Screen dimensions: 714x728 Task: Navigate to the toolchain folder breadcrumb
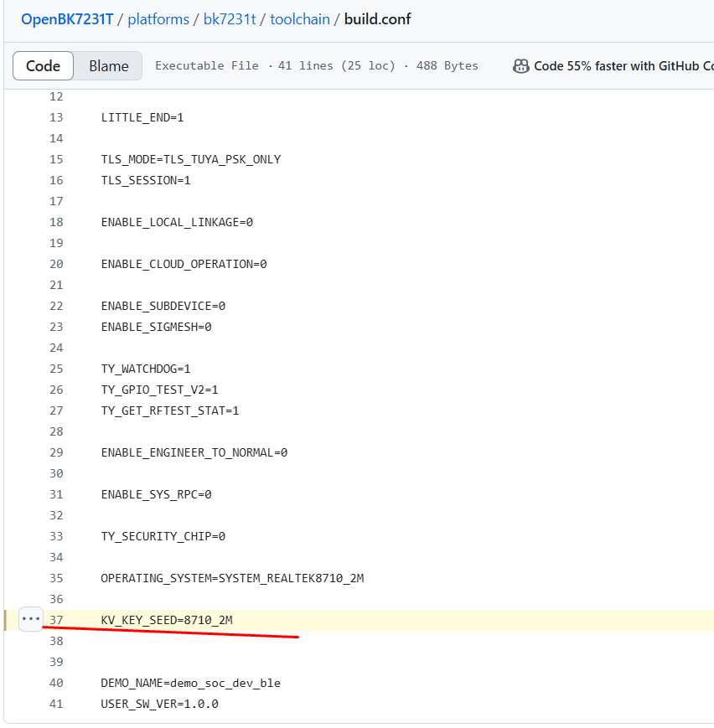point(300,19)
